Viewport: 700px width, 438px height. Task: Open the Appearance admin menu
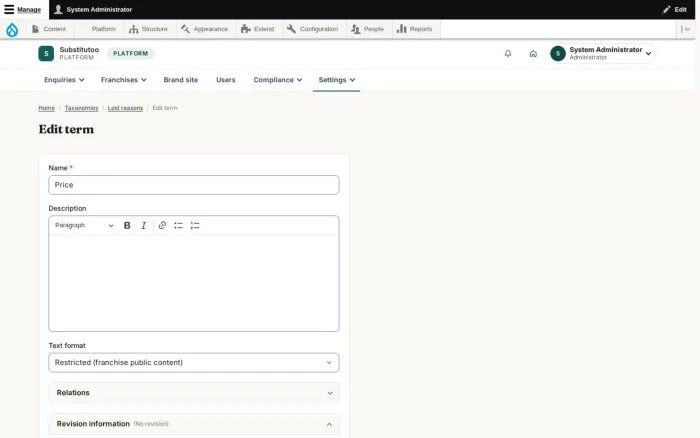(204, 29)
